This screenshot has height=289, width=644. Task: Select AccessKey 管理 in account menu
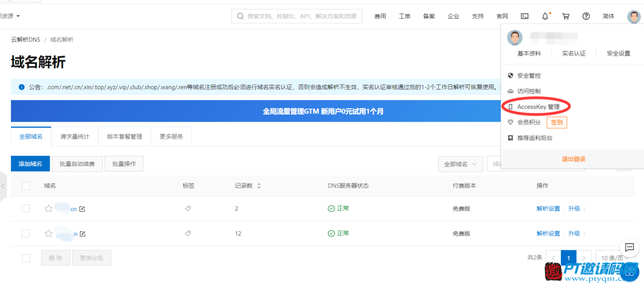pyautogui.click(x=538, y=107)
